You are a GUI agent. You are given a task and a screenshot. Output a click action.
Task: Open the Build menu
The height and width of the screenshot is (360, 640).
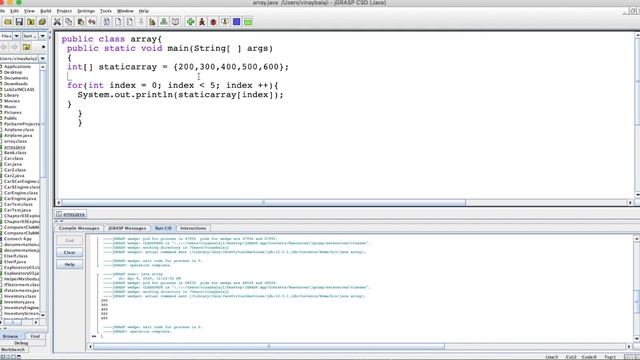[46, 11]
